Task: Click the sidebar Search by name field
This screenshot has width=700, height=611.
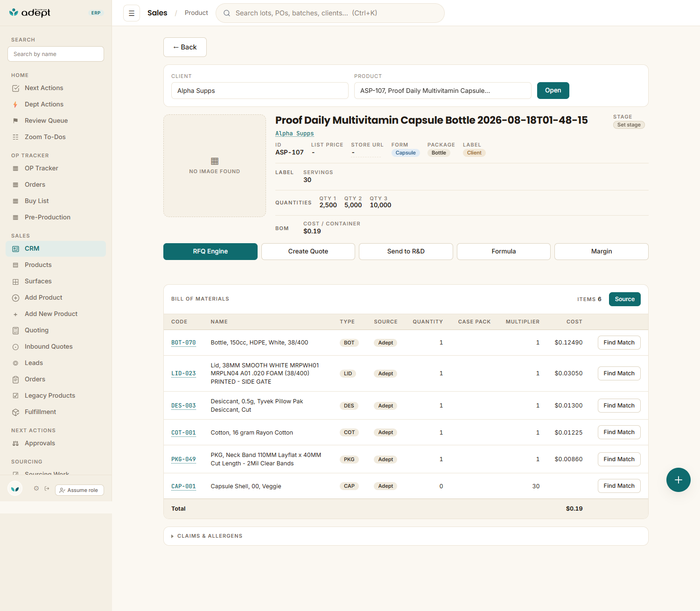Action: (x=56, y=54)
